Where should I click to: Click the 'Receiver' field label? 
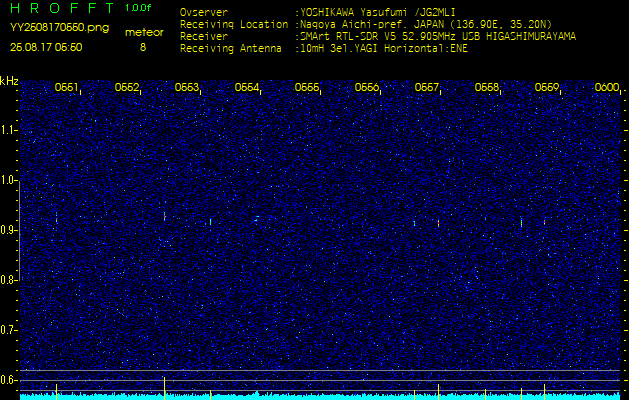[204, 37]
